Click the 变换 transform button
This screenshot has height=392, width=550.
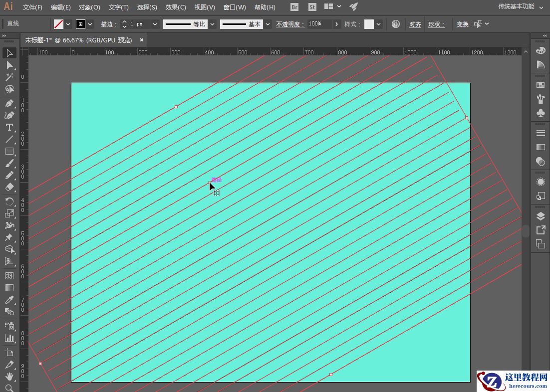pos(462,24)
